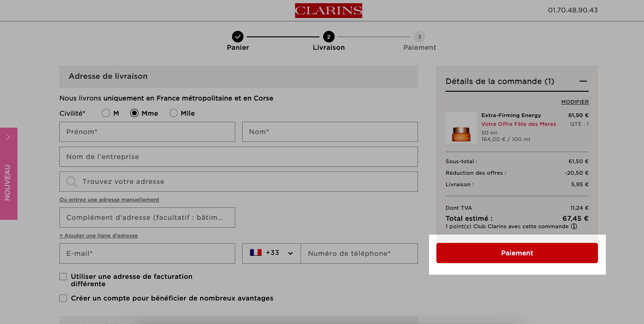Collapse the order details section

click(x=583, y=81)
